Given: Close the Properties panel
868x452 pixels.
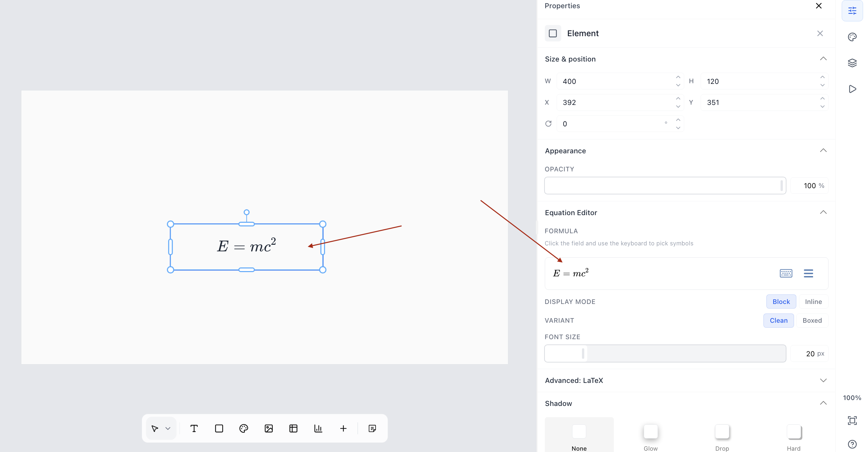Looking at the screenshot, I should 819,6.
